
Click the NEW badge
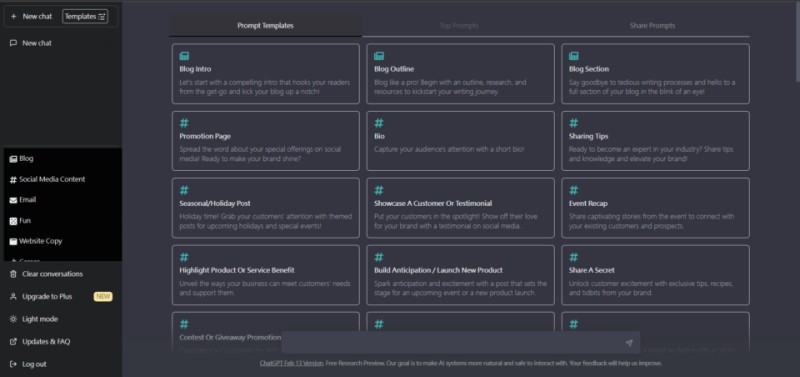tap(103, 296)
